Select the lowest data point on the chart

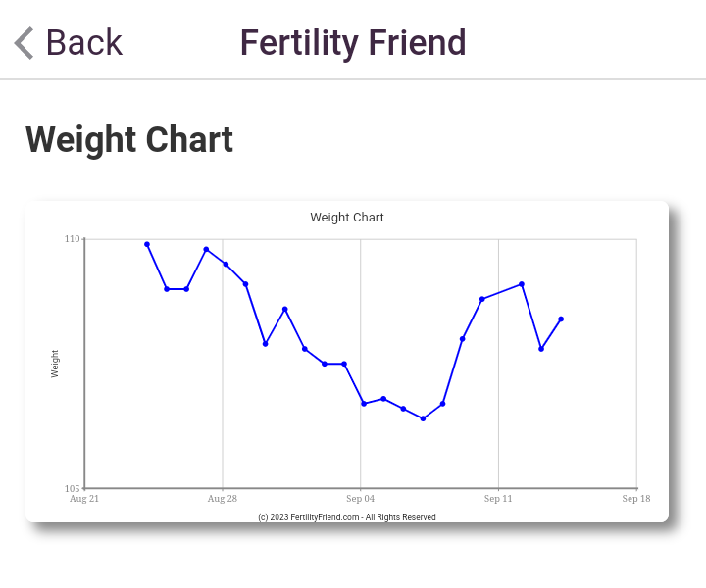coord(423,418)
